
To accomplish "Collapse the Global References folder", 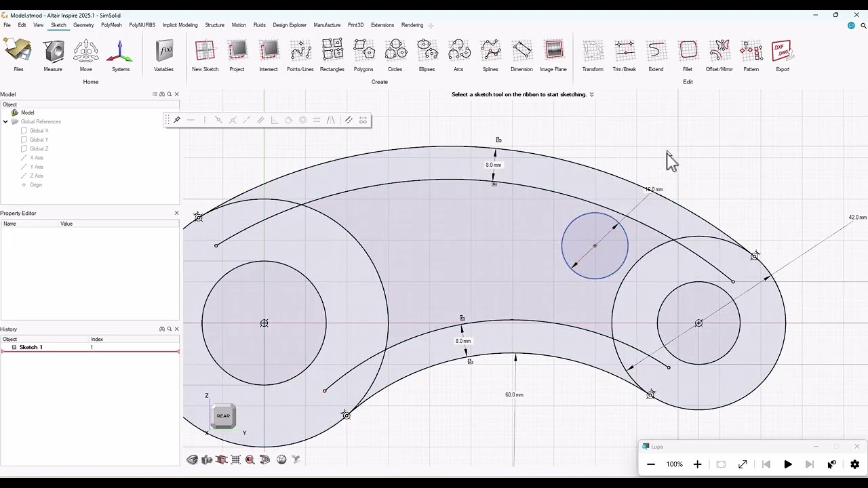I will point(5,122).
